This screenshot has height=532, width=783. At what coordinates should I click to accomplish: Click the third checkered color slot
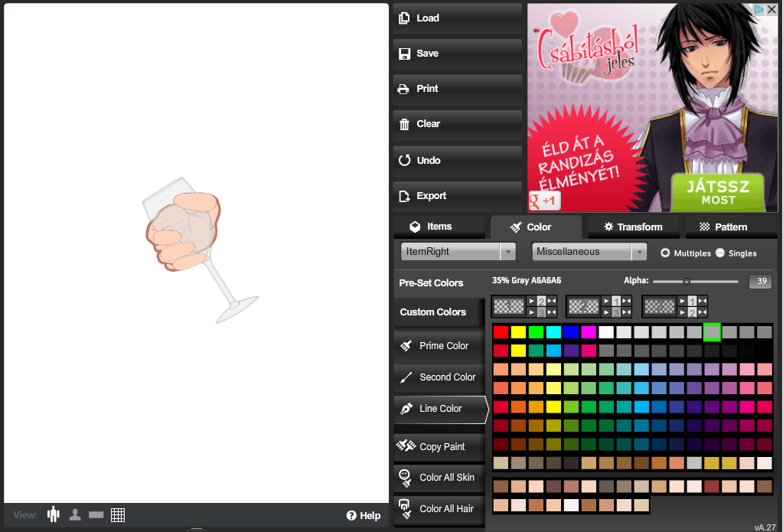pyautogui.click(x=660, y=306)
